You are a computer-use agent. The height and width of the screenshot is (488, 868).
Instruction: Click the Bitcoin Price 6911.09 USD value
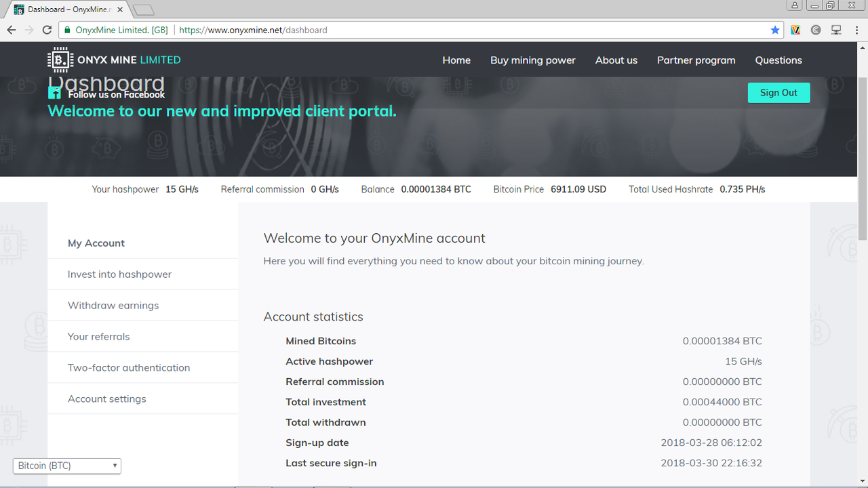tap(578, 189)
